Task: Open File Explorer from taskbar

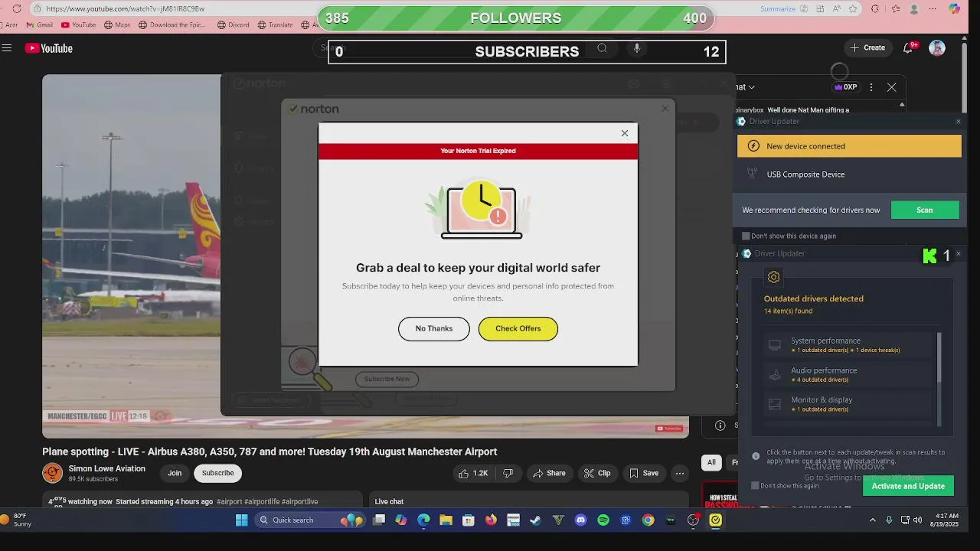Action: pyautogui.click(x=446, y=520)
